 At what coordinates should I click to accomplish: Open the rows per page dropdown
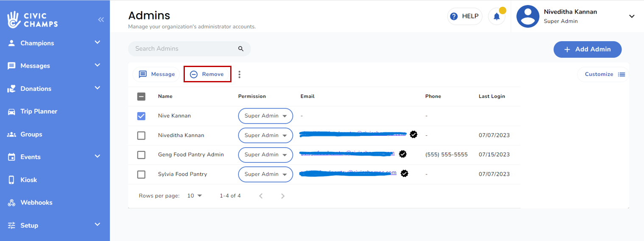pyautogui.click(x=195, y=196)
